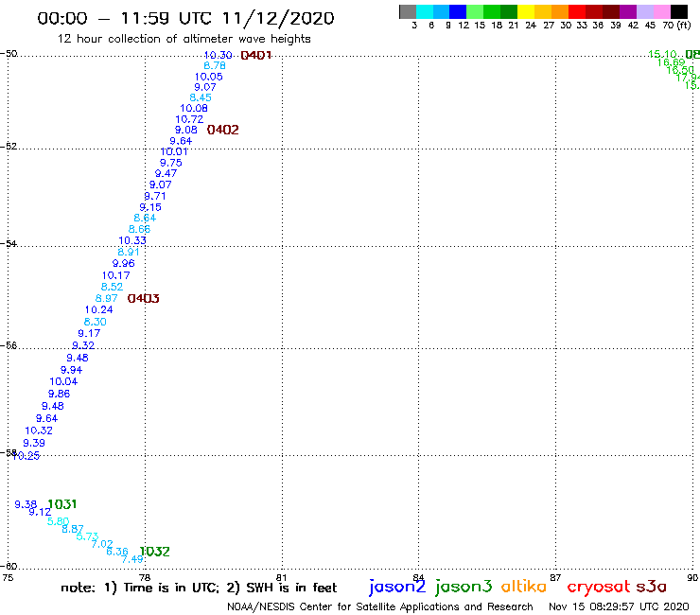This screenshot has height=615, width=700.
Task: Select the 7.02 wave height reading
Action: [x=102, y=544]
